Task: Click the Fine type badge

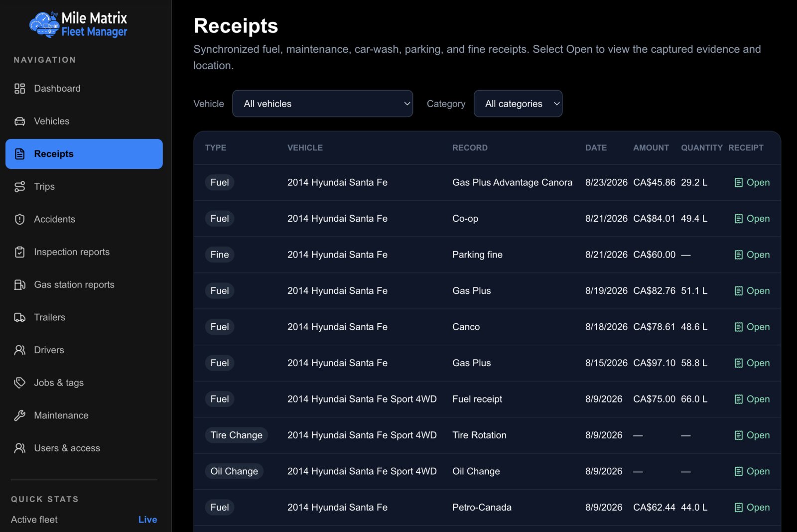Action: click(220, 255)
